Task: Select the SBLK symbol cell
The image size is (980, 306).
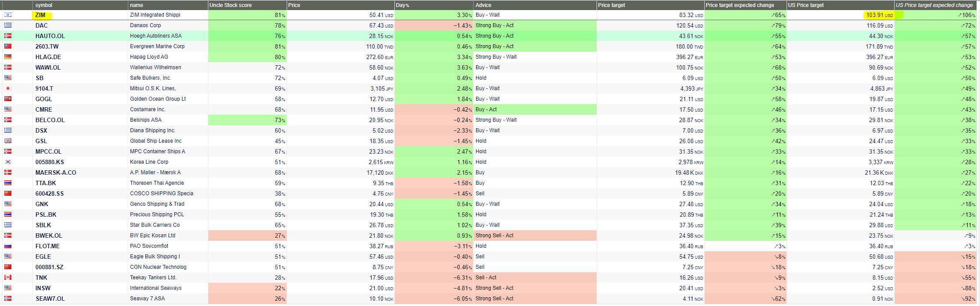Action: [81, 225]
